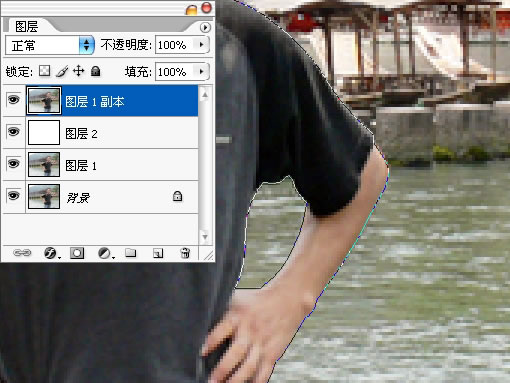Click layer list scroll up arrow
Screen dimensions: 510x383
pyautogui.click(x=205, y=95)
